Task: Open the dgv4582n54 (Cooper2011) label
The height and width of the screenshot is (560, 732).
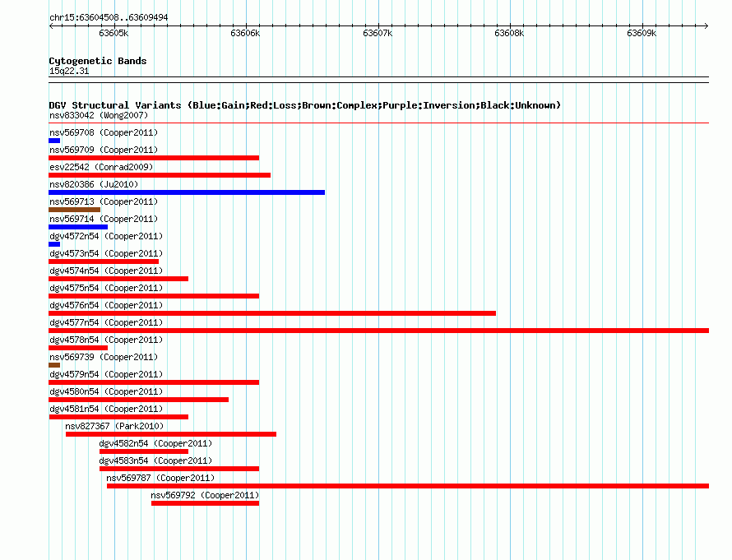Action: coord(155,443)
